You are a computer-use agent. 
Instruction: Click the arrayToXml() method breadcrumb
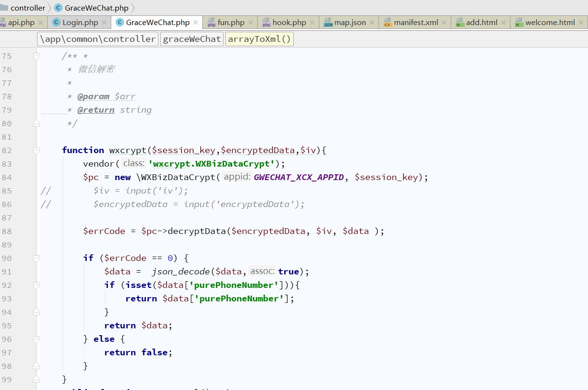[260, 39]
